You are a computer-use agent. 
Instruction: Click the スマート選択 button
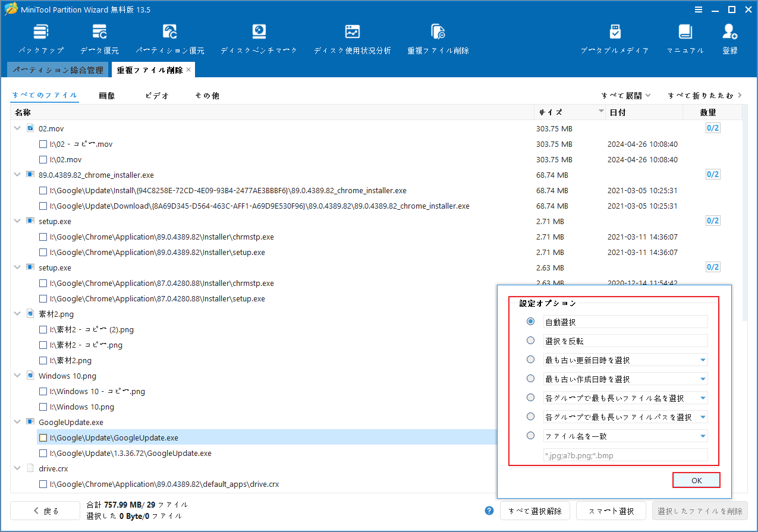click(x=611, y=510)
